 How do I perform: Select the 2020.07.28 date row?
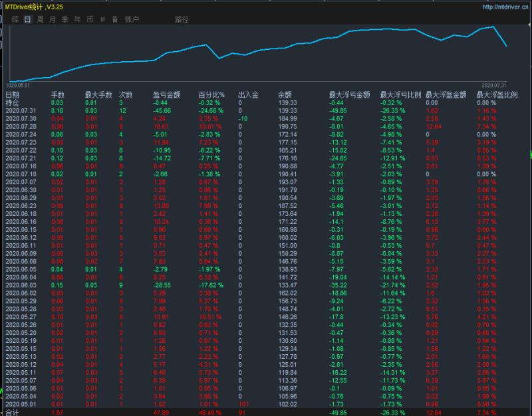coord(21,126)
